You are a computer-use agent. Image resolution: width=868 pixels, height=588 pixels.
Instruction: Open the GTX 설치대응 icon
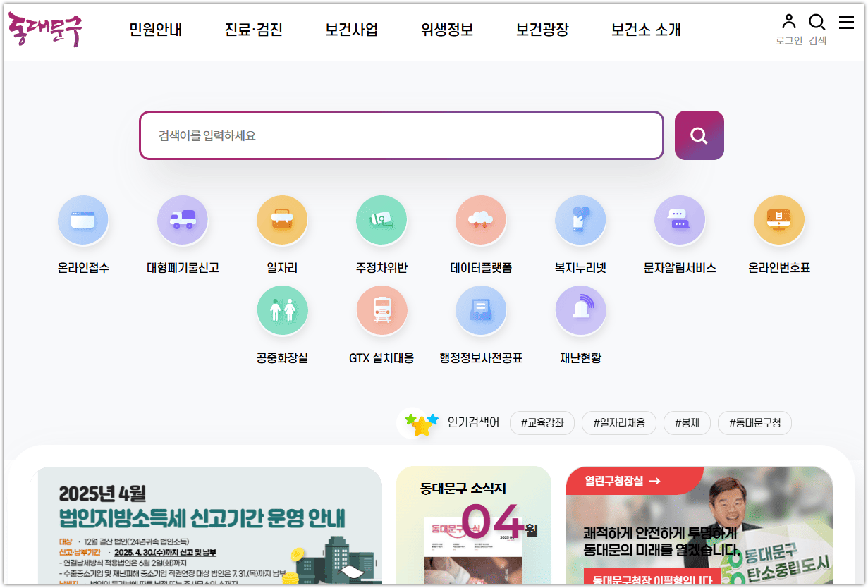tap(381, 310)
